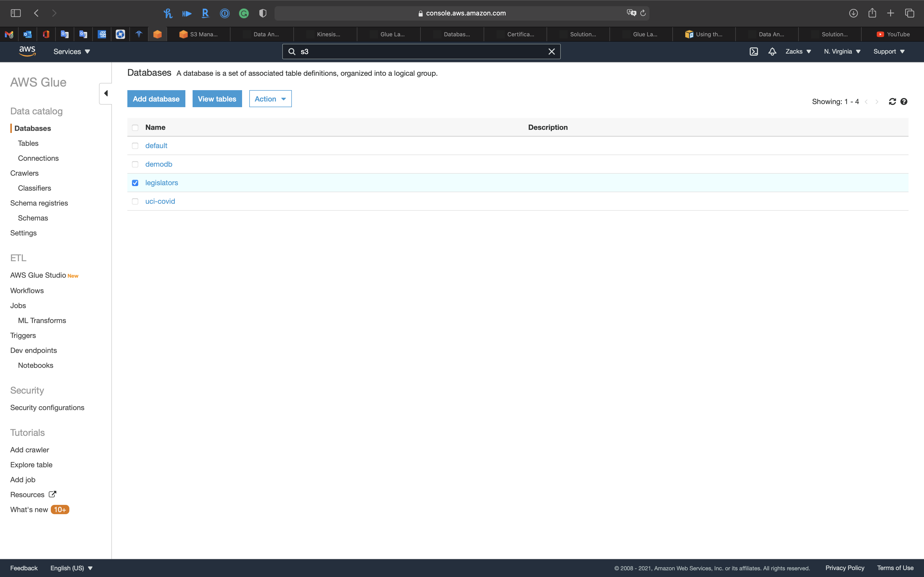Clear the s3 search text
Image resolution: width=924 pixels, height=577 pixels.
(x=551, y=52)
